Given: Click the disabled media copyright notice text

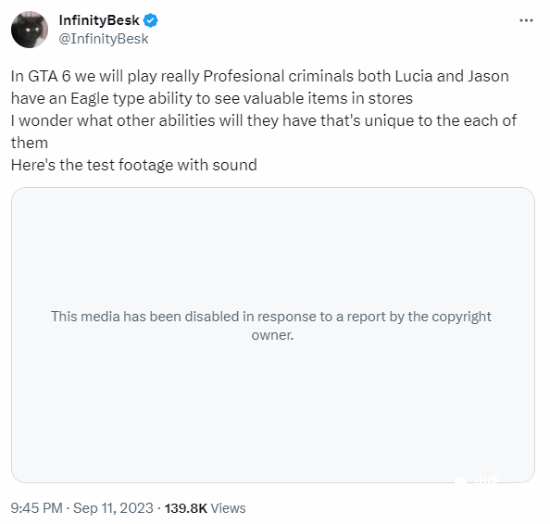Looking at the screenshot, I should [271, 325].
